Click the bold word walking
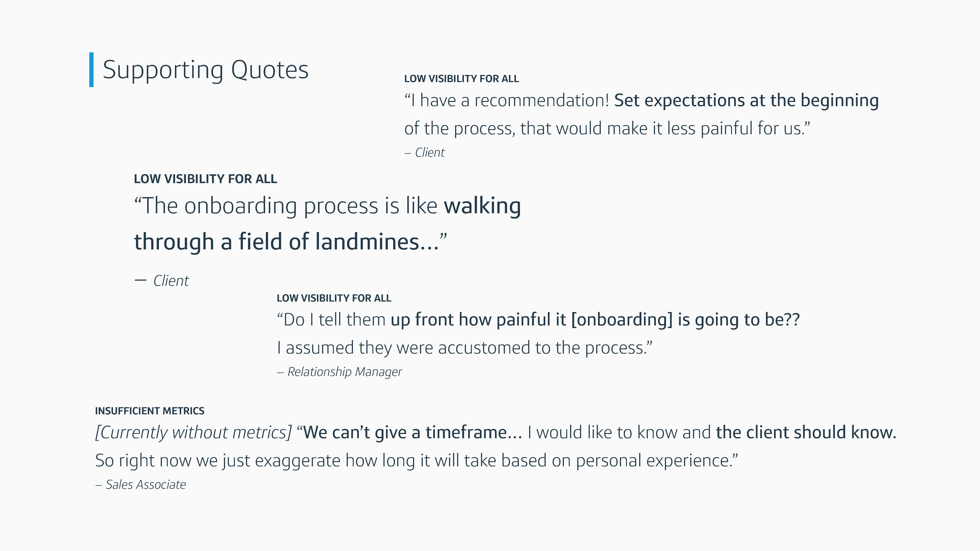 point(482,206)
